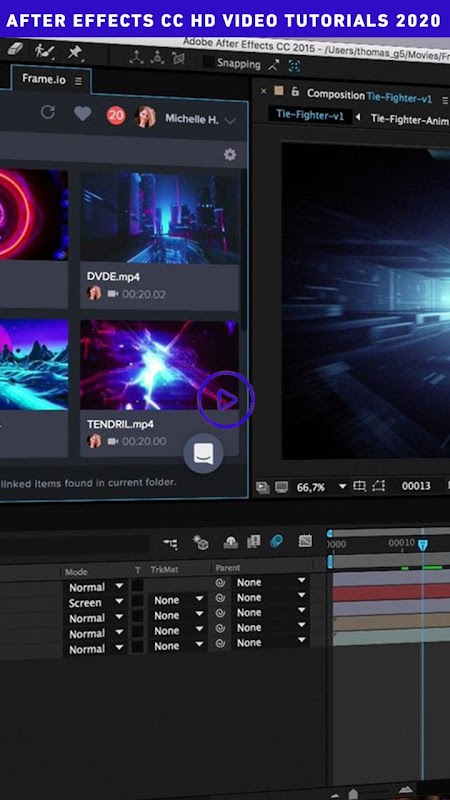Click the DVDE.mp4 file name
450x800 pixels.
click(113, 277)
